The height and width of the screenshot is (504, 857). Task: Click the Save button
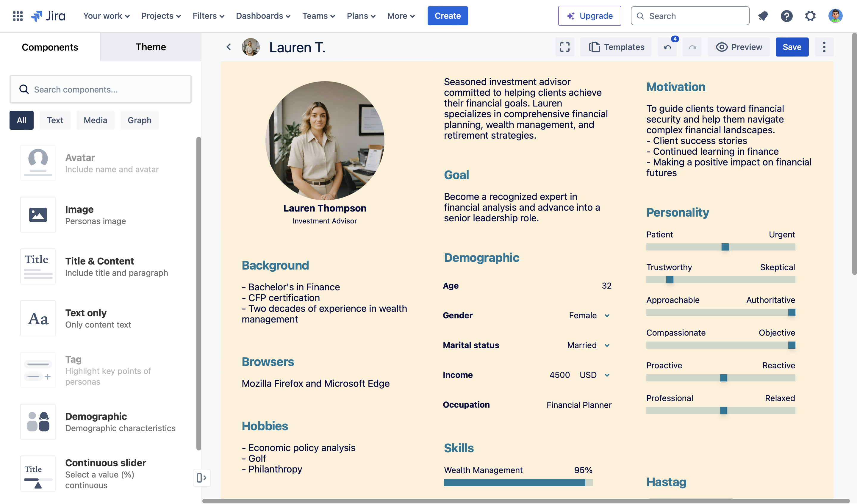click(792, 47)
